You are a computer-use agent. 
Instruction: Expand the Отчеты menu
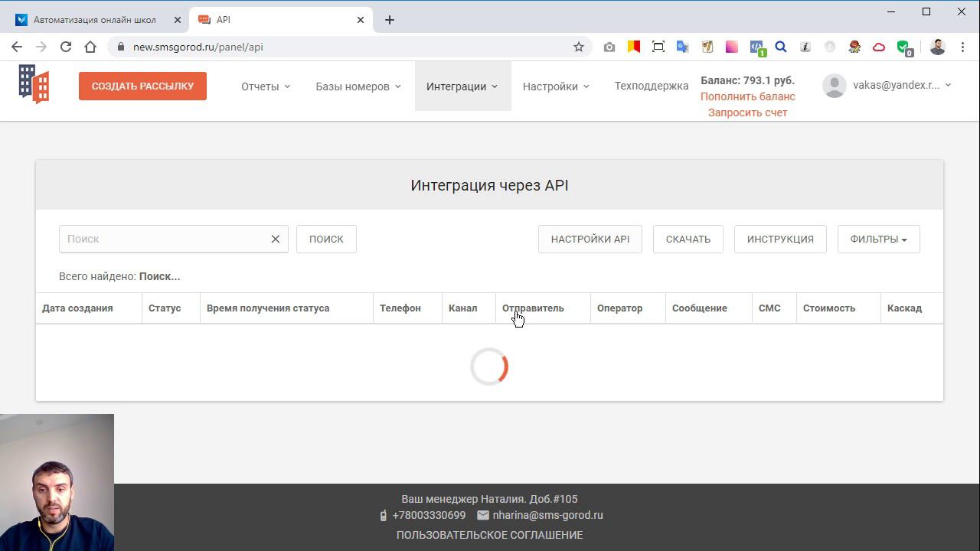[266, 86]
